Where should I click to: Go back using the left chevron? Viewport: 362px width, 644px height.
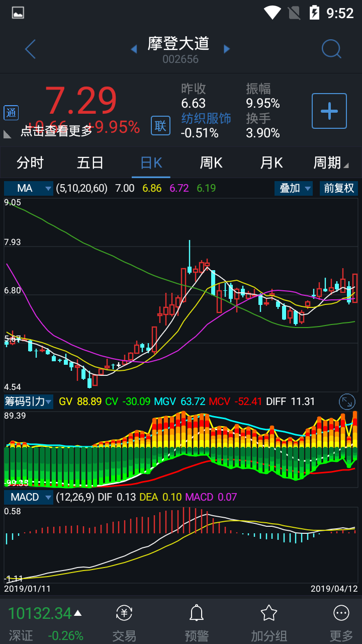pyautogui.click(x=31, y=49)
